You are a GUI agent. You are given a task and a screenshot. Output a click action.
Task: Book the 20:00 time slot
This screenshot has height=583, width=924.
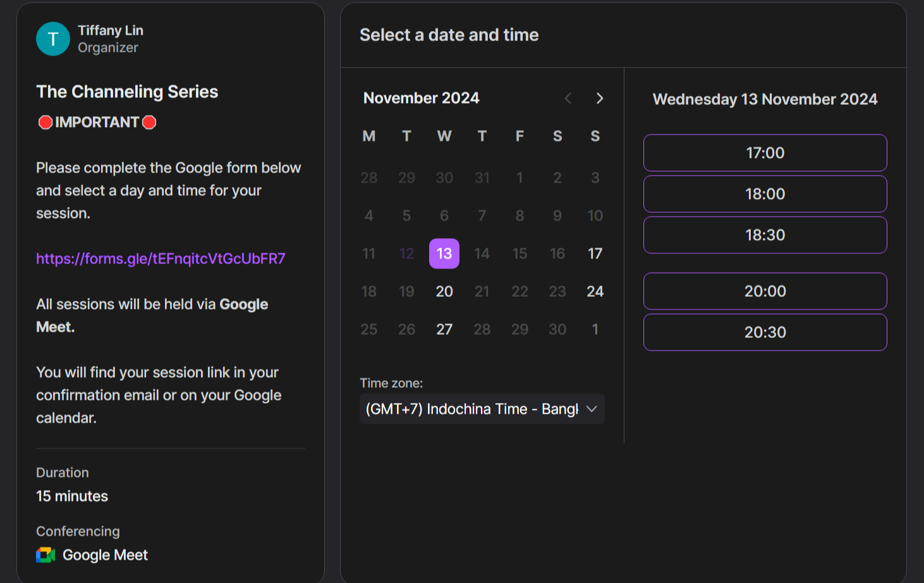(x=765, y=291)
